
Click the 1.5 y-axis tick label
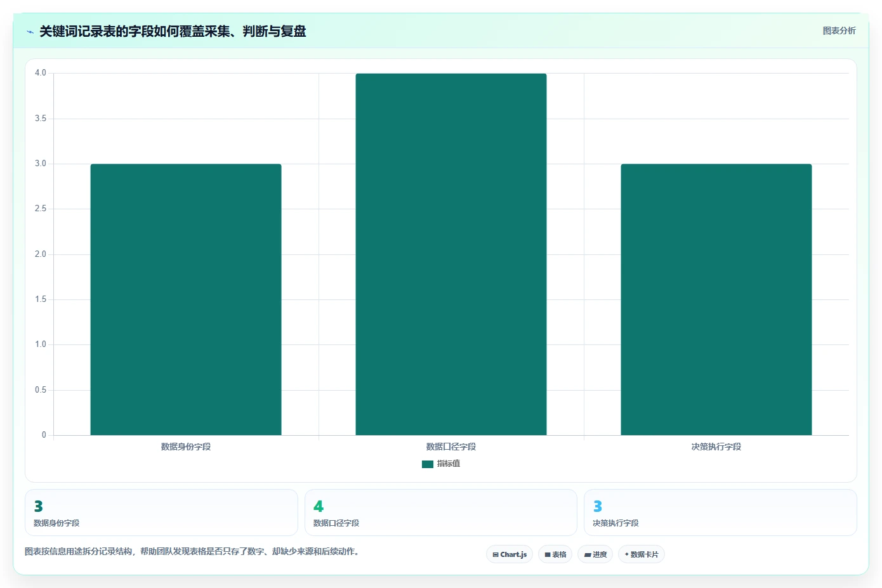click(x=41, y=299)
